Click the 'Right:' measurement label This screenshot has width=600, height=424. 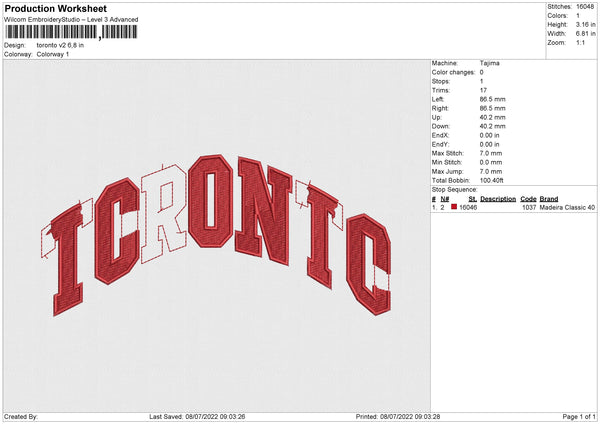coord(440,108)
